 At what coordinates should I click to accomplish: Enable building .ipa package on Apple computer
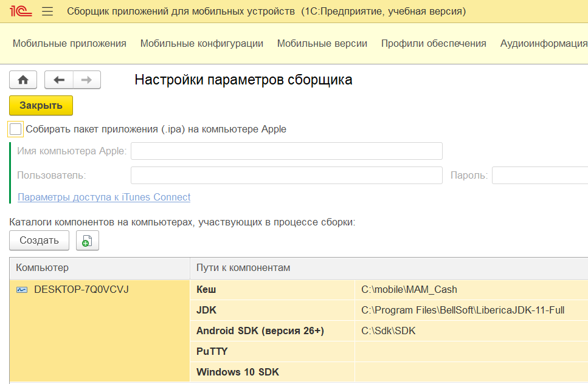(x=15, y=129)
